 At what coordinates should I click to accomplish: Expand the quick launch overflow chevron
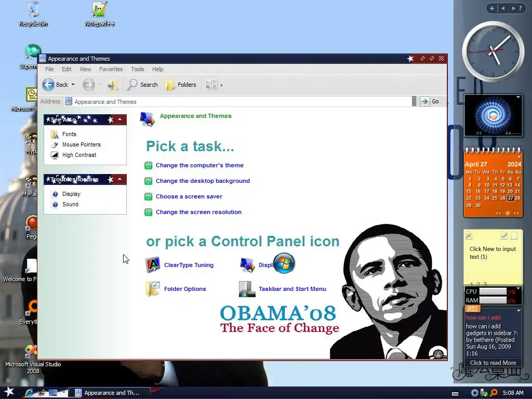(x=64, y=393)
